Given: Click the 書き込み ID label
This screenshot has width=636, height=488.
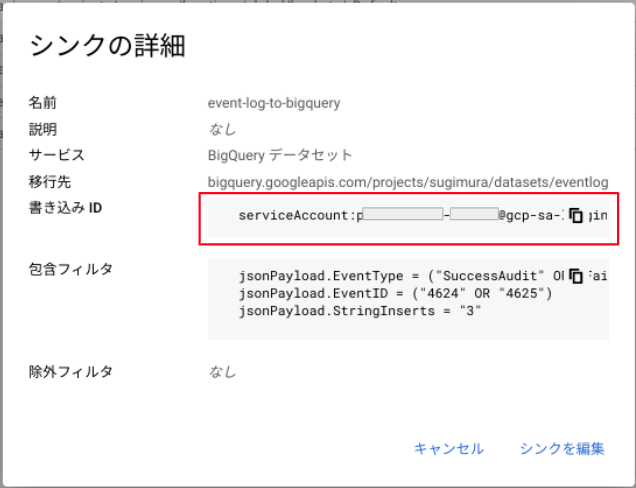Looking at the screenshot, I should pos(65,208).
